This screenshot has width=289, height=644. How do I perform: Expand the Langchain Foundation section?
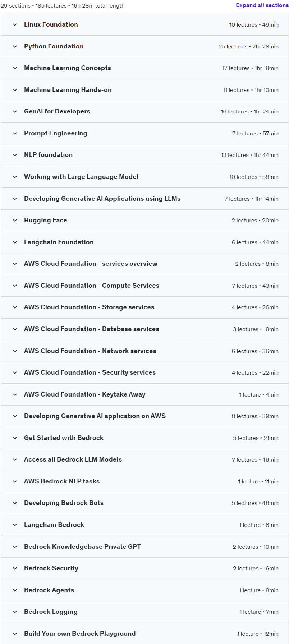click(x=144, y=242)
